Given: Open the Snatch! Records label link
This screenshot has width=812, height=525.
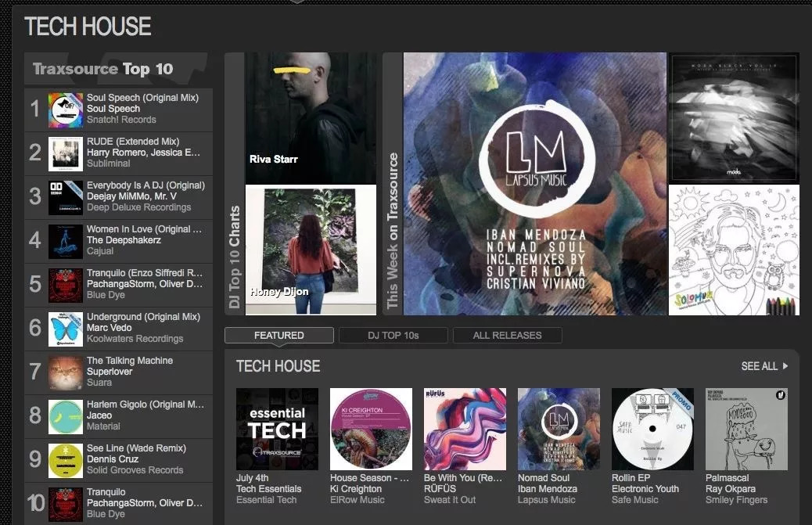Looking at the screenshot, I should point(122,120).
